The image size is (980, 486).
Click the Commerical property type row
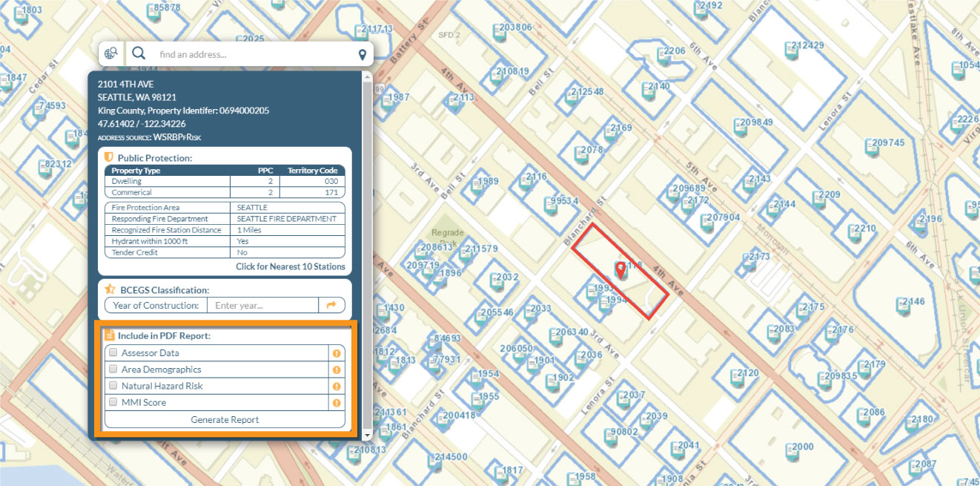pyautogui.click(x=225, y=192)
